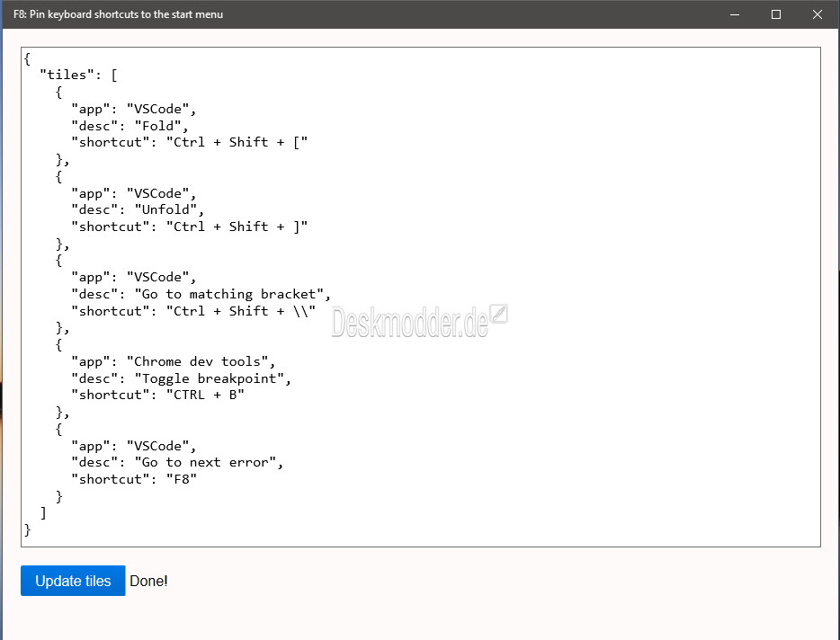Close the F8 window
The width and height of the screenshot is (840, 640).
pyautogui.click(x=817, y=14)
